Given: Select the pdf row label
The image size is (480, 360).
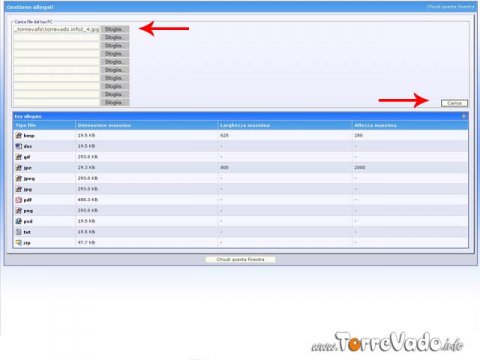Looking at the screenshot, I should click(x=28, y=200).
